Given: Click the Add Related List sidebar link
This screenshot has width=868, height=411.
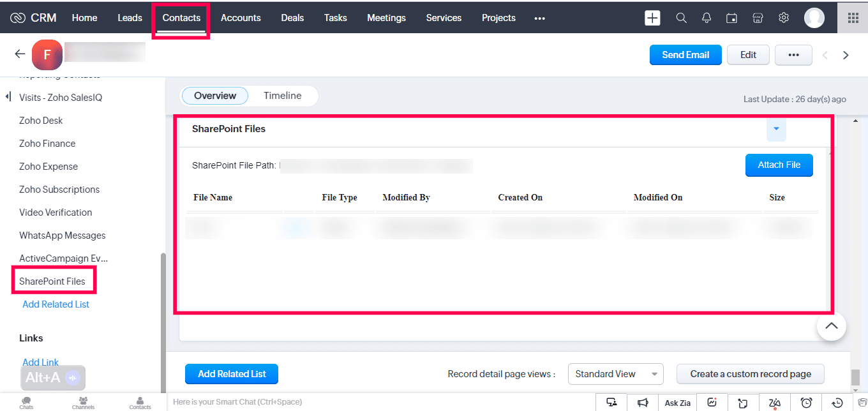Looking at the screenshot, I should pos(56,304).
